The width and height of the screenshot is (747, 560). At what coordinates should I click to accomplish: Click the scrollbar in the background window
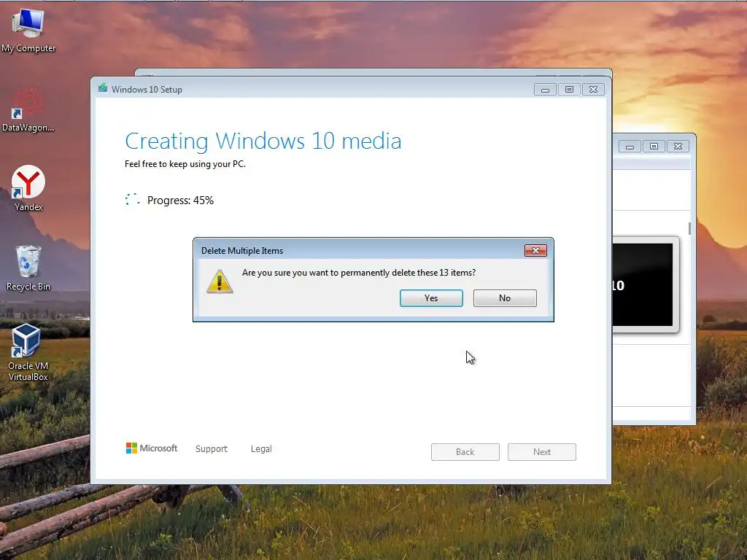tap(689, 228)
